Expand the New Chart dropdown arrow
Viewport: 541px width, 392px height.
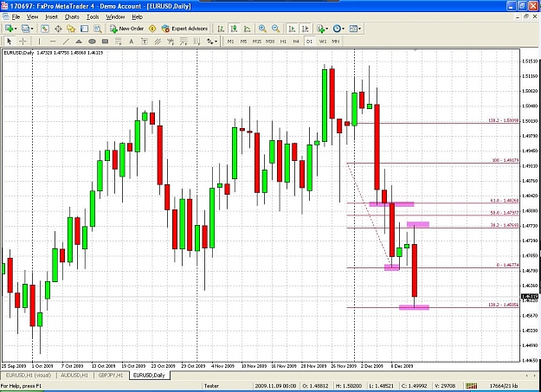pyautogui.click(x=16, y=29)
